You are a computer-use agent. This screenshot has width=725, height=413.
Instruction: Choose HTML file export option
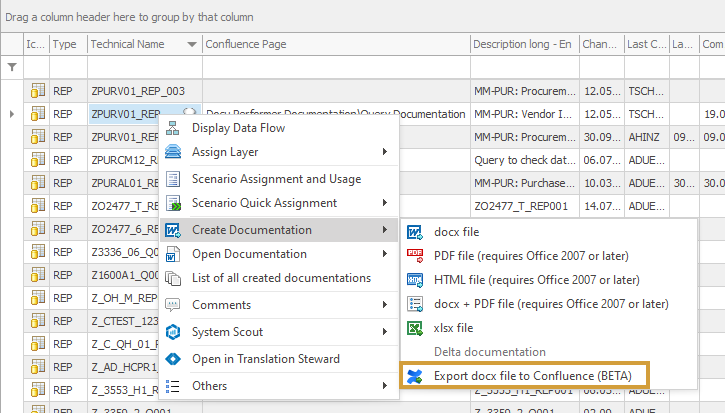(x=536, y=279)
